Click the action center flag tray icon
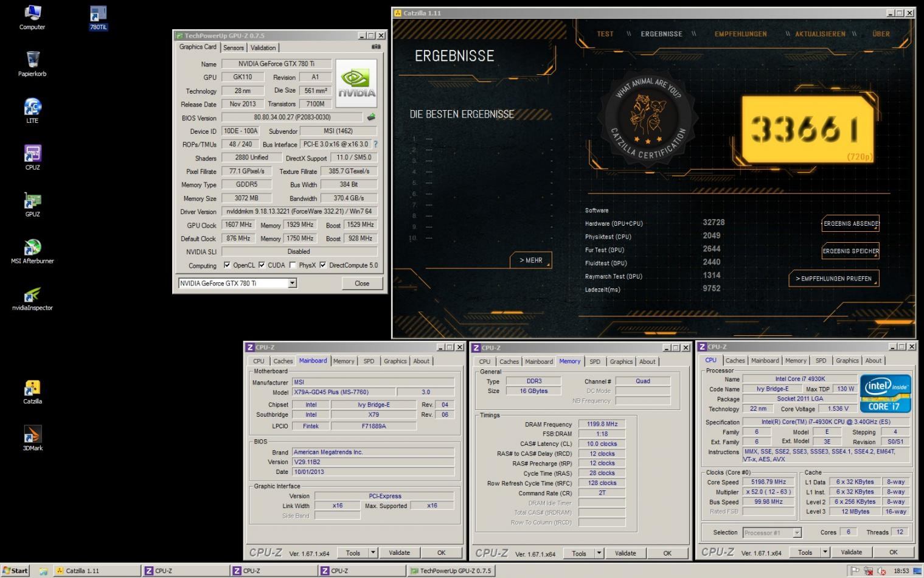 coord(855,571)
